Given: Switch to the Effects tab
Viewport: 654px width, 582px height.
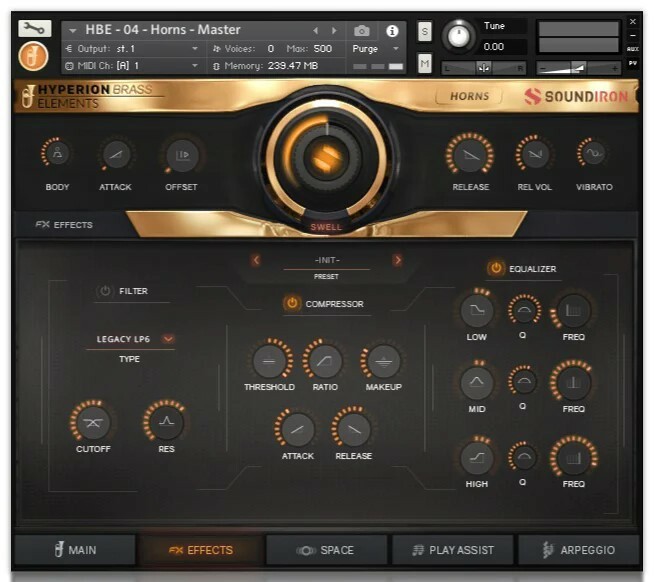Looking at the screenshot, I should (x=201, y=550).
